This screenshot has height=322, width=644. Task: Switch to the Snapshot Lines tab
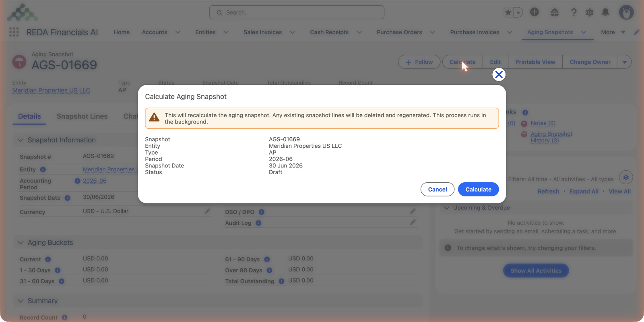[x=82, y=116]
